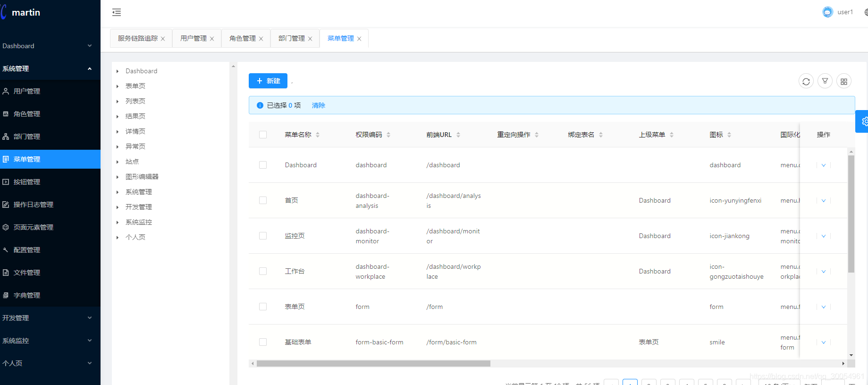Click the user1 avatar icon

coord(828,12)
